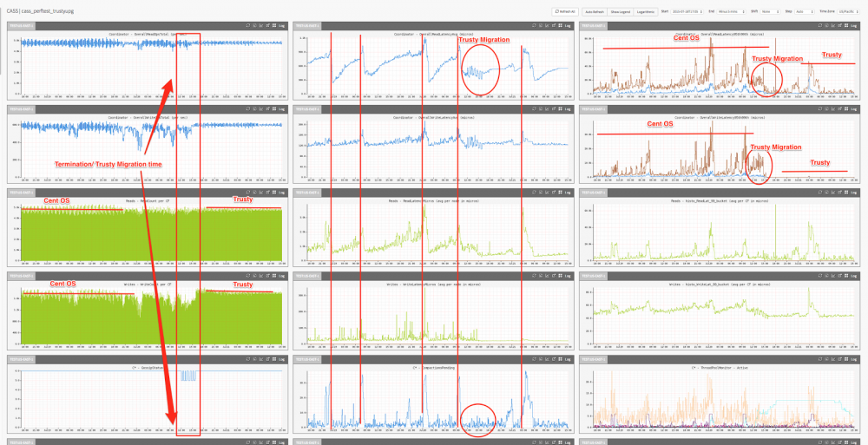Enable the Logarithmic scale toggle
The width and height of the screenshot is (868, 445).
[x=646, y=11]
